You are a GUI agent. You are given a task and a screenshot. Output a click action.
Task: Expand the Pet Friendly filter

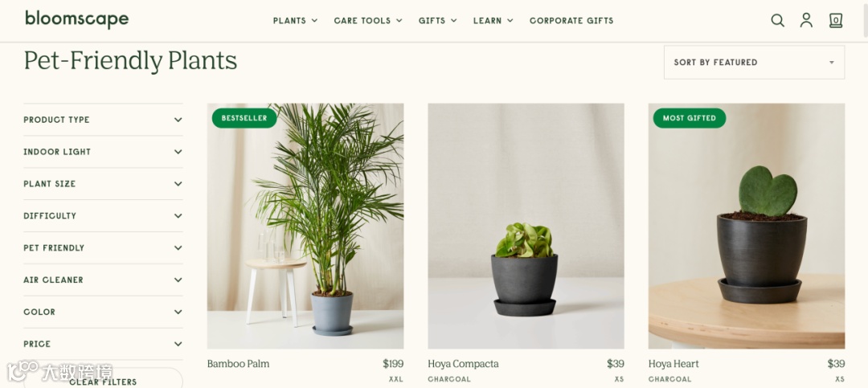coord(103,248)
